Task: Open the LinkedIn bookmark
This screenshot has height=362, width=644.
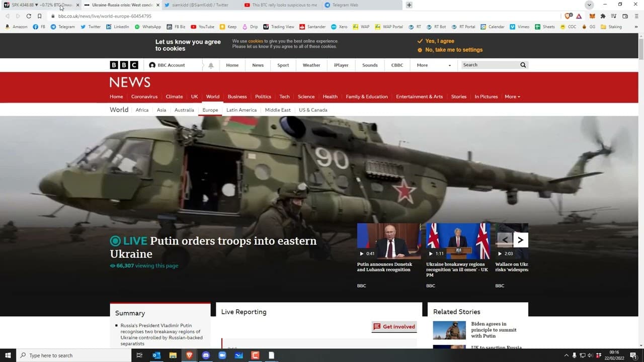Action: (x=117, y=27)
